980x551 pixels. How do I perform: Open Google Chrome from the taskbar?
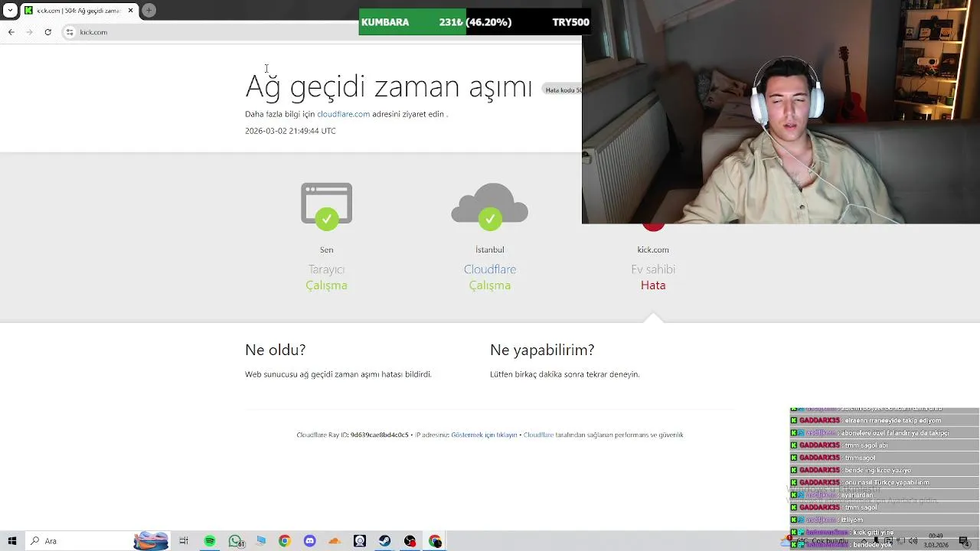tap(285, 541)
